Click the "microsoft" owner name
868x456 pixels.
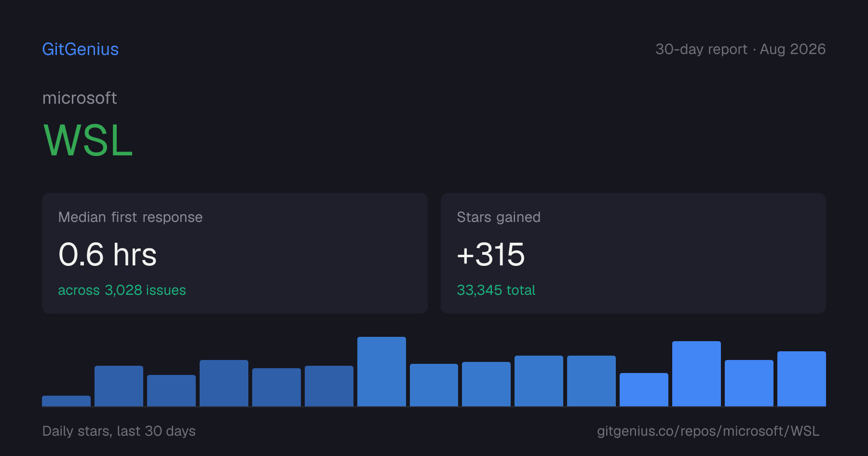[80, 98]
